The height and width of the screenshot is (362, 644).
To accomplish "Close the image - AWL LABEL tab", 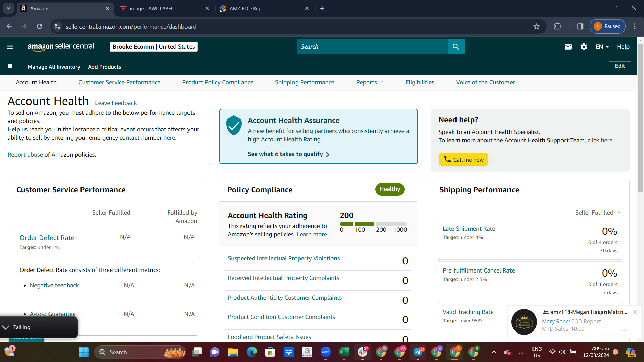I will [x=207, y=8].
